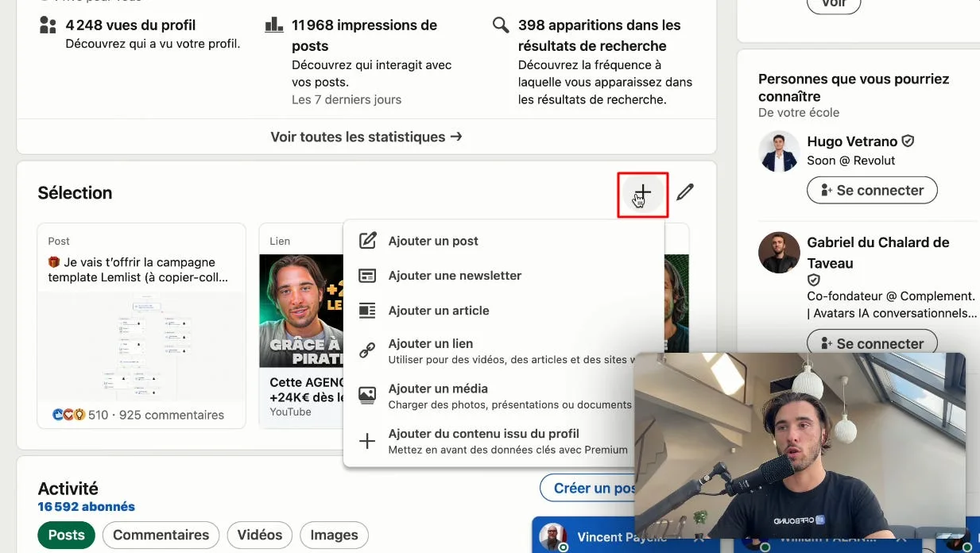Viewport: 980px width, 553px height.
Task: Open the Lemlist flowchart post thumbnail
Action: click(141, 346)
